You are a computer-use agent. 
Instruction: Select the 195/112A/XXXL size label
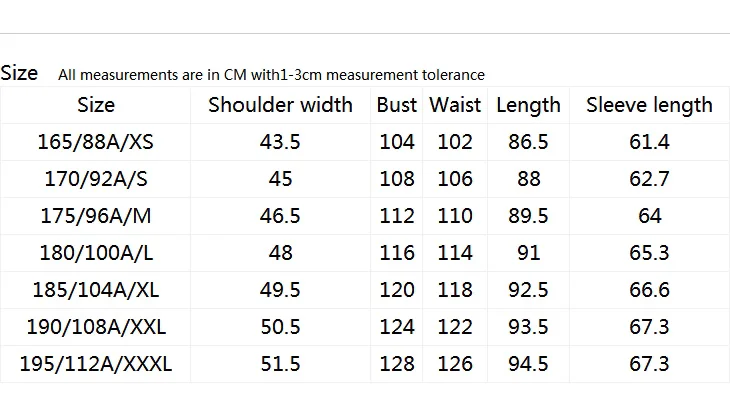(x=96, y=364)
